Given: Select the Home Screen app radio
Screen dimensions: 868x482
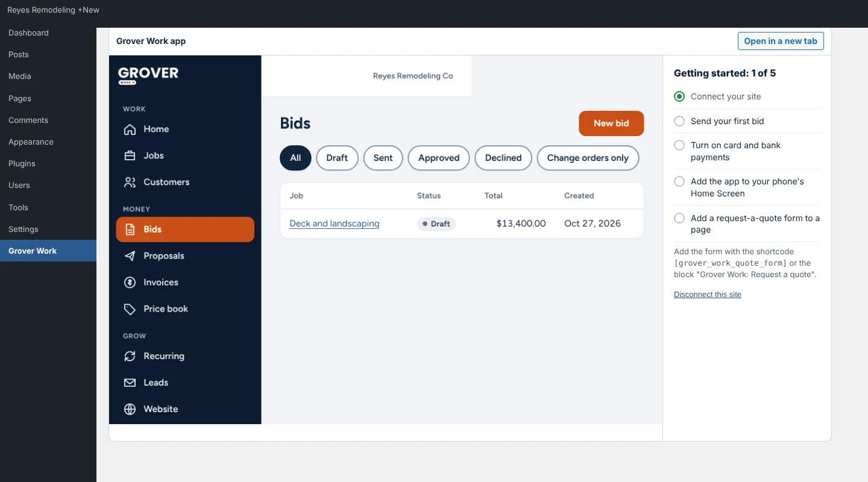Looking at the screenshot, I should (679, 181).
